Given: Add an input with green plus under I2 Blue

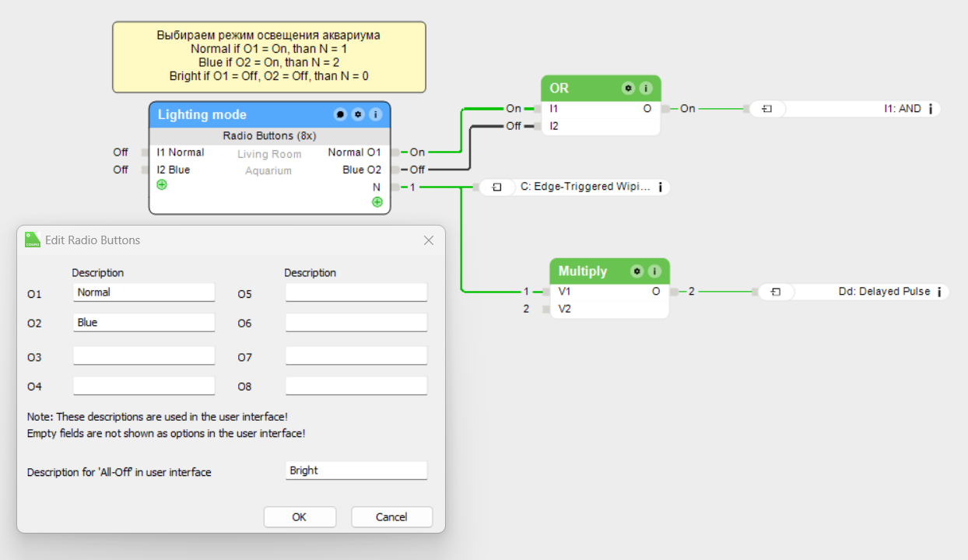Looking at the screenshot, I should [162, 185].
